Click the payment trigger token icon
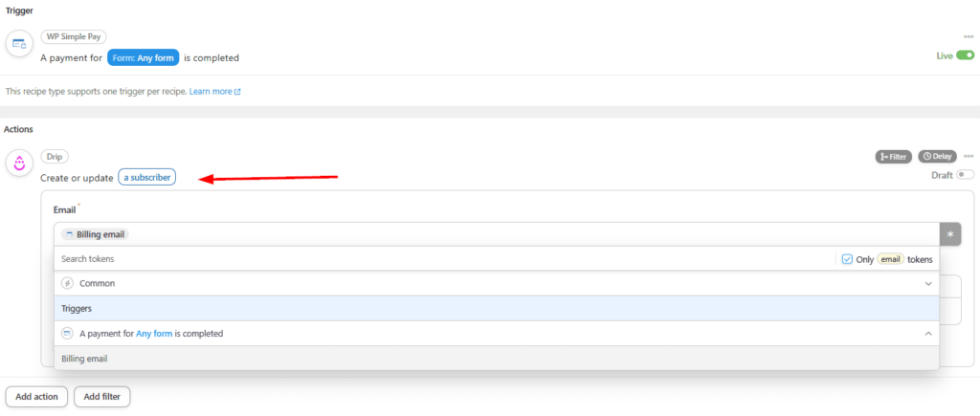 [x=67, y=334]
